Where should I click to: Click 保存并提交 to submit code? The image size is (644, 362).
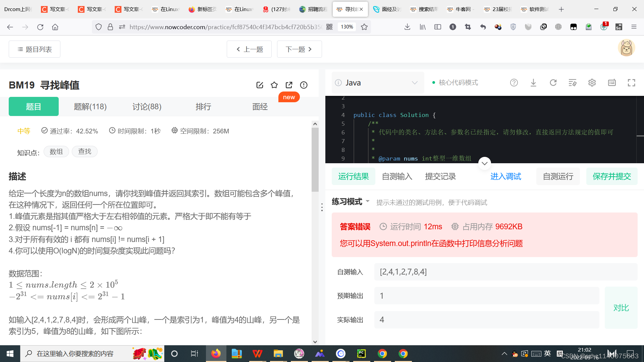612,176
